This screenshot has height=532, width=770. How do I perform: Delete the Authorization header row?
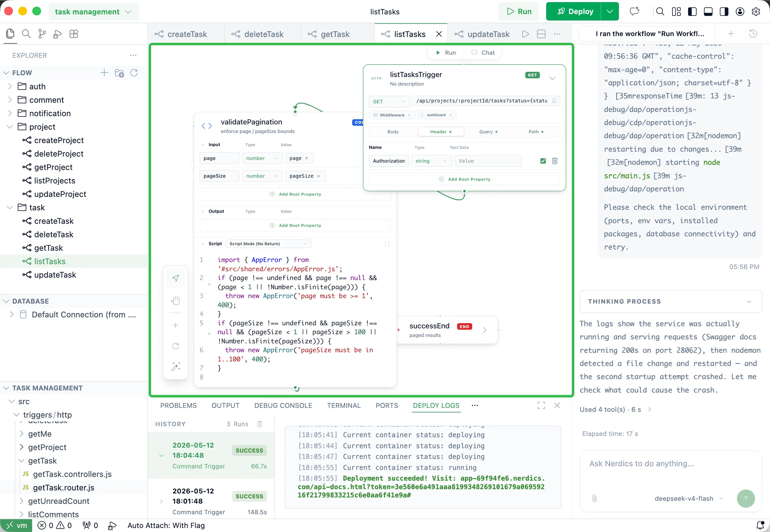(555, 161)
